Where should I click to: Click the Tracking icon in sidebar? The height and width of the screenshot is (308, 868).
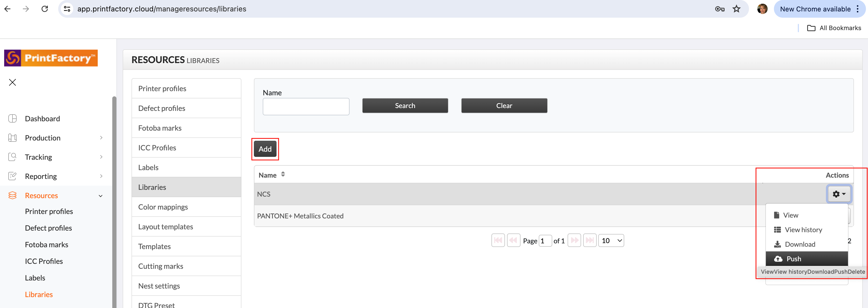[12, 157]
